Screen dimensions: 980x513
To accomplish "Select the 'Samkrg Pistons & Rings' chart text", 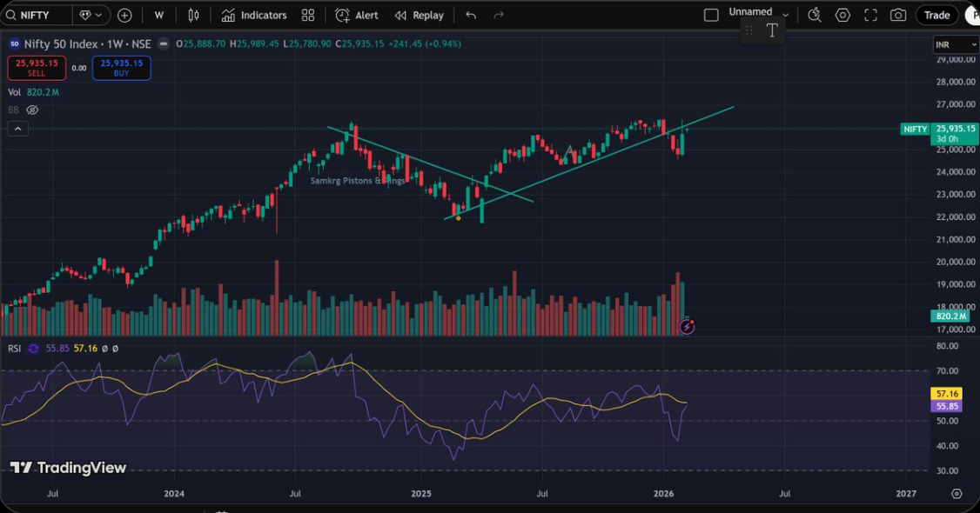I will pyautogui.click(x=358, y=181).
